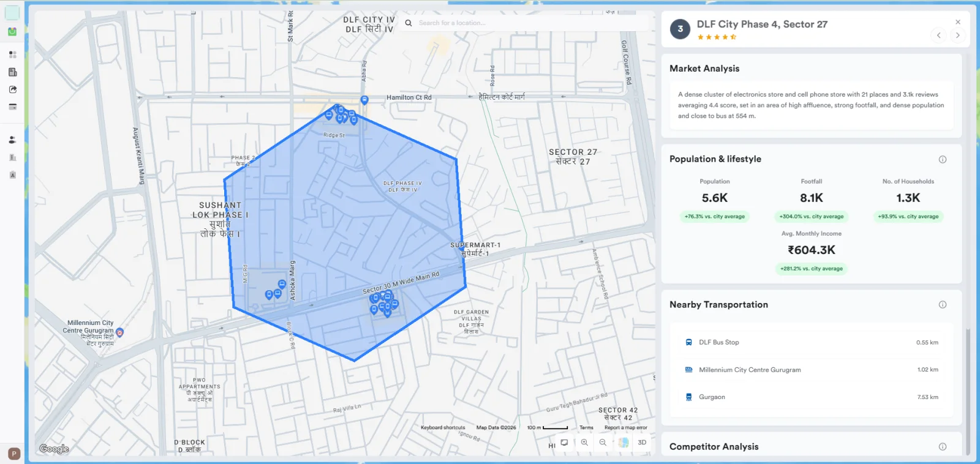Click No. of Households value 1.3K
Screen dimensions: 980x464
point(908,198)
